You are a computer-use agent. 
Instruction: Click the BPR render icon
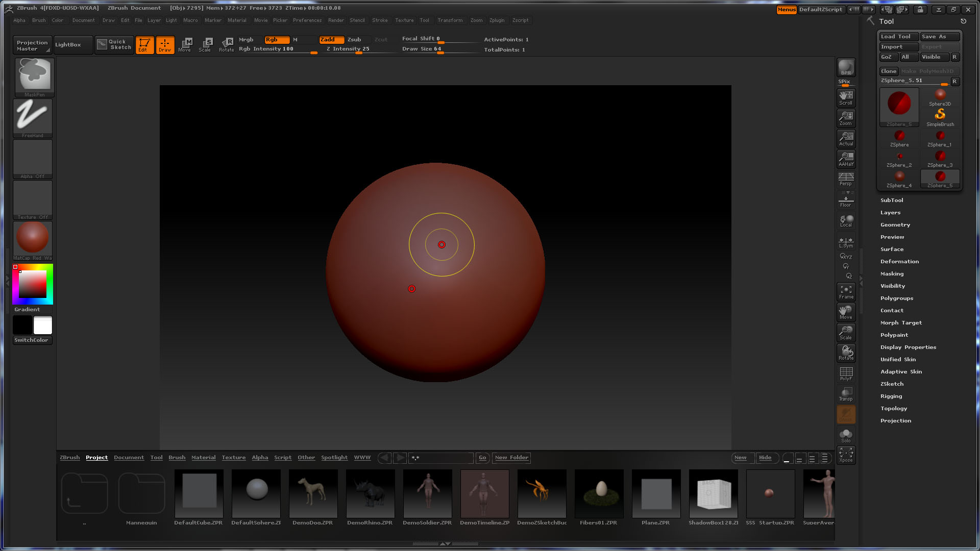click(x=846, y=66)
